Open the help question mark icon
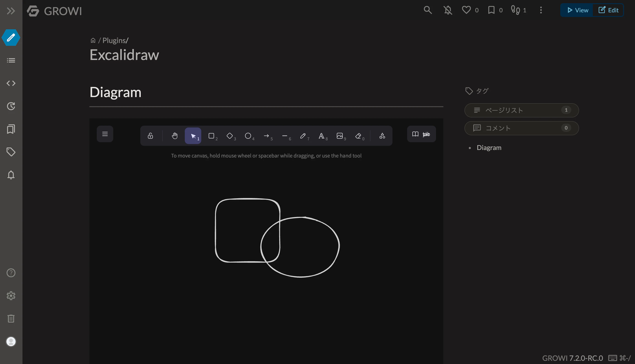Screen dimensions: 635x364 coord(11,273)
